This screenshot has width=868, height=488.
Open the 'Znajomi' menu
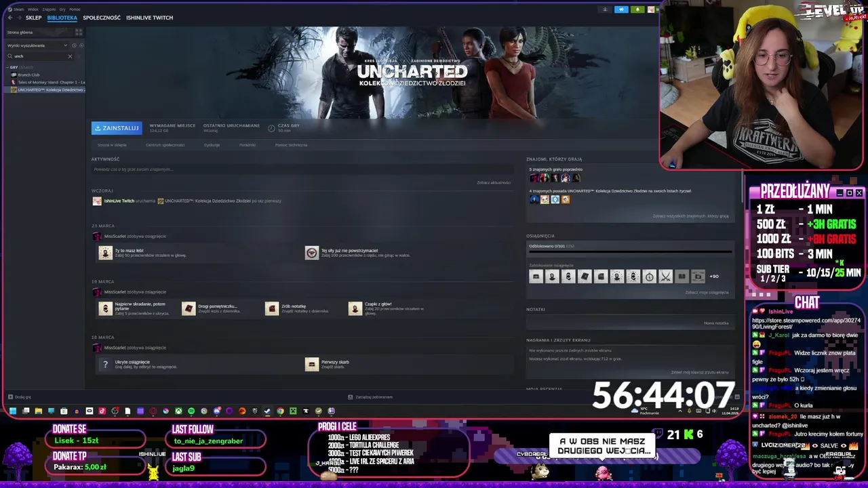point(49,9)
